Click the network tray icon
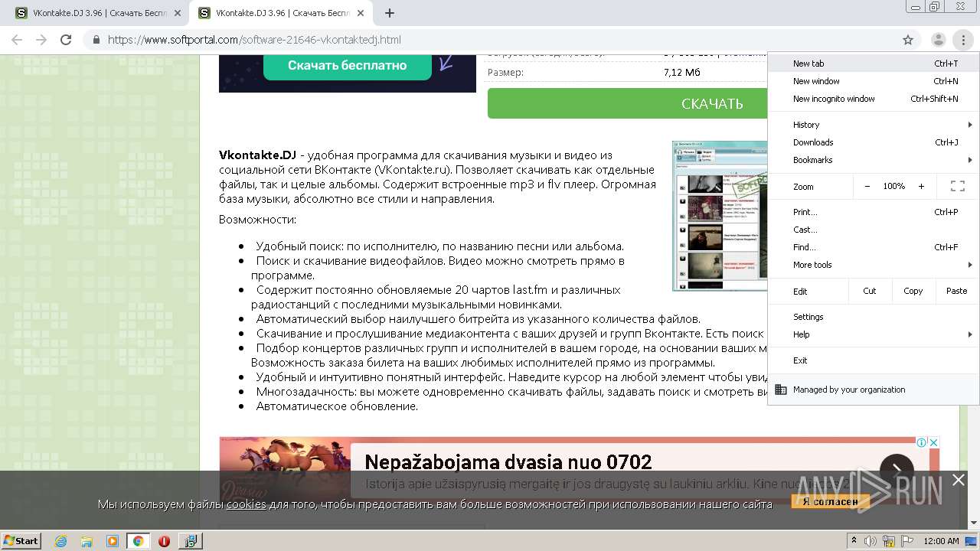 click(x=888, y=541)
